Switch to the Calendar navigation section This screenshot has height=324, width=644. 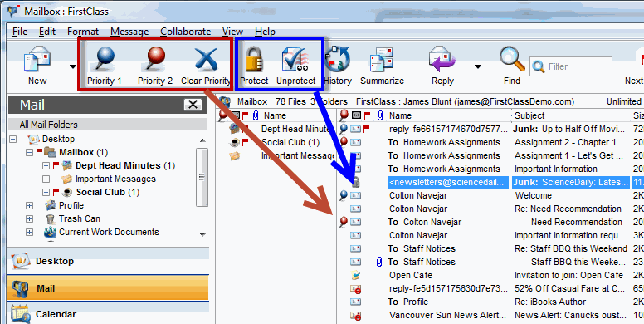[108, 314]
